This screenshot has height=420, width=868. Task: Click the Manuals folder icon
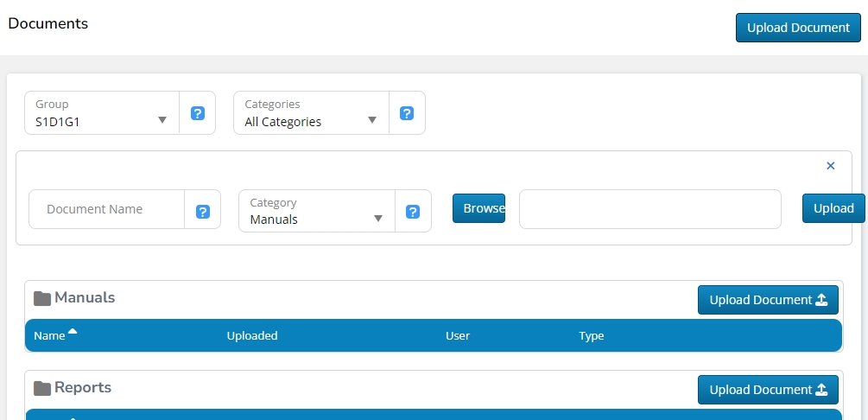point(42,298)
